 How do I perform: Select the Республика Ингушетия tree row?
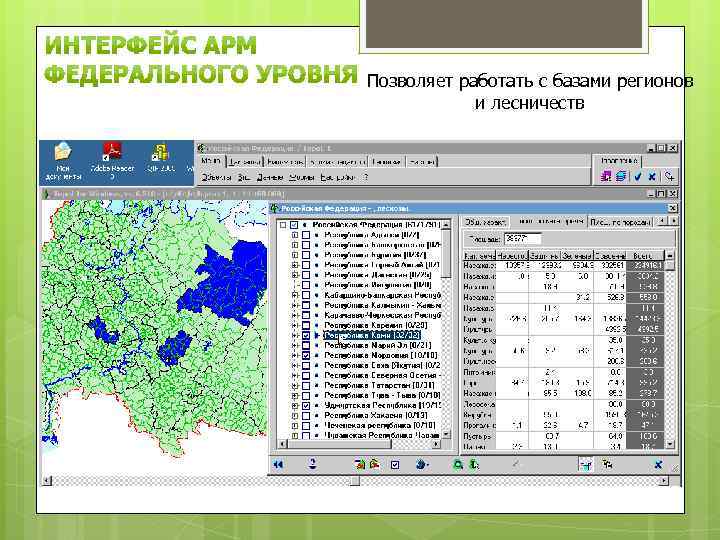(378, 285)
